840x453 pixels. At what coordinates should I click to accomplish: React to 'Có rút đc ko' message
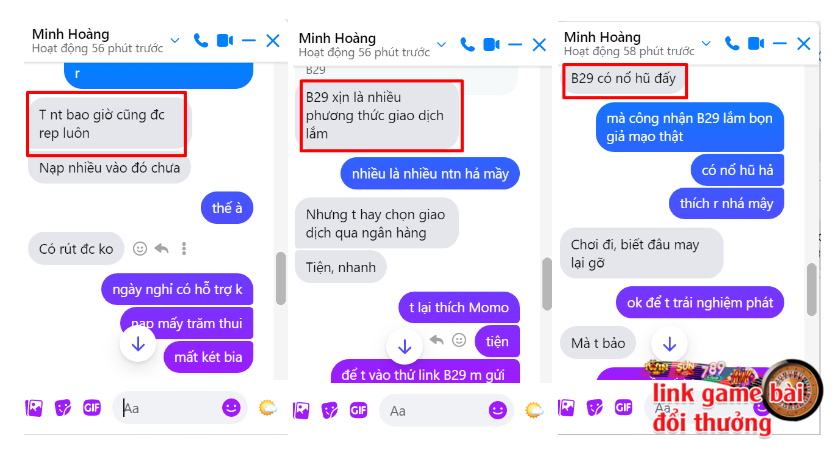pyautogui.click(x=140, y=248)
